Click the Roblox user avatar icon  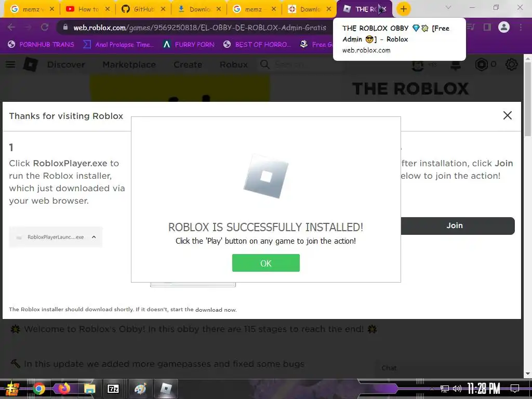pyautogui.click(x=418, y=64)
